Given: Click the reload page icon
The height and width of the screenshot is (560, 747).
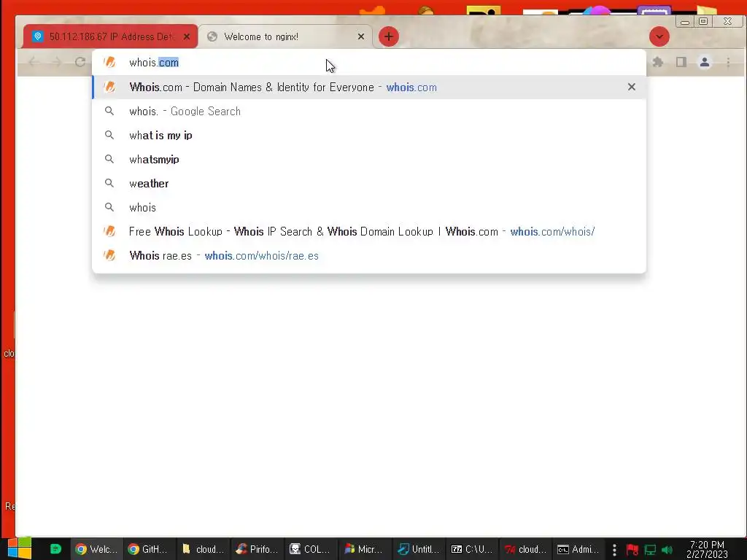Looking at the screenshot, I should coord(80,62).
